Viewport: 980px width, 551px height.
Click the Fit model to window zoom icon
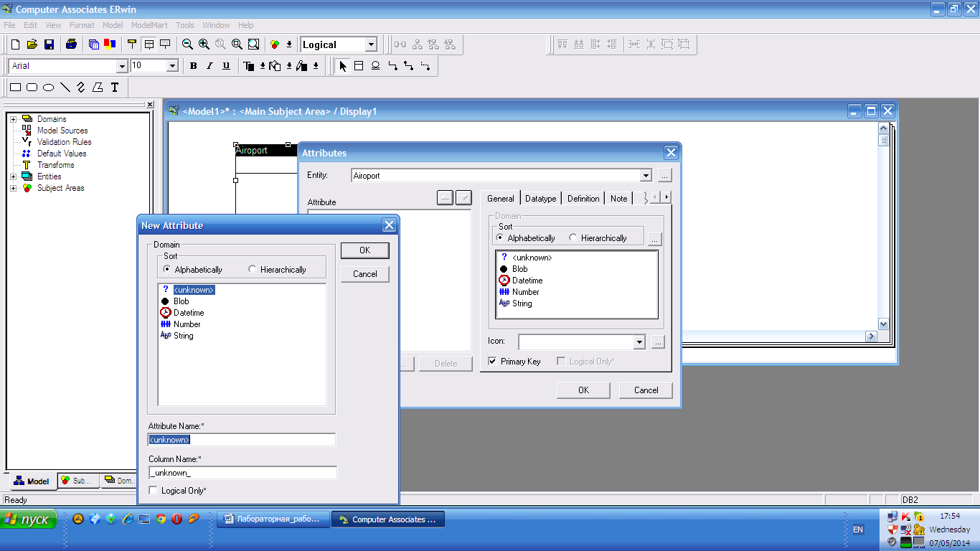point(253,44)
